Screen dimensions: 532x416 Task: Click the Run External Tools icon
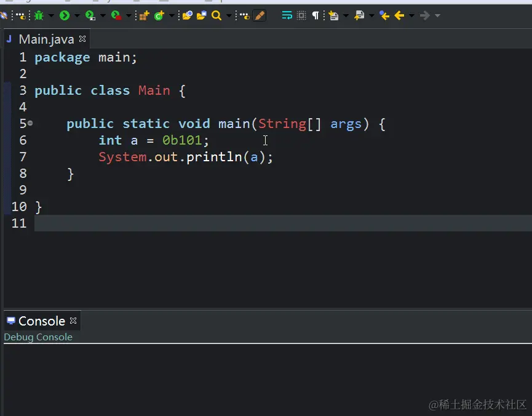[116, 15]
